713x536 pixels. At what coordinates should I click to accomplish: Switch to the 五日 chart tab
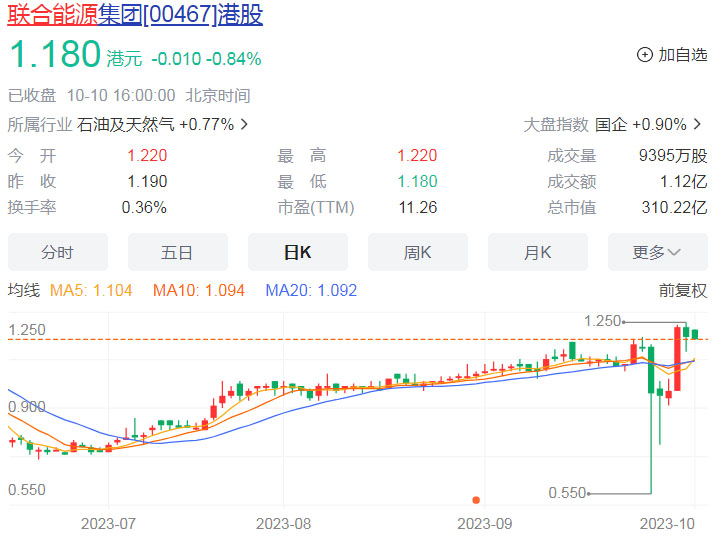[x=178, y=252]
